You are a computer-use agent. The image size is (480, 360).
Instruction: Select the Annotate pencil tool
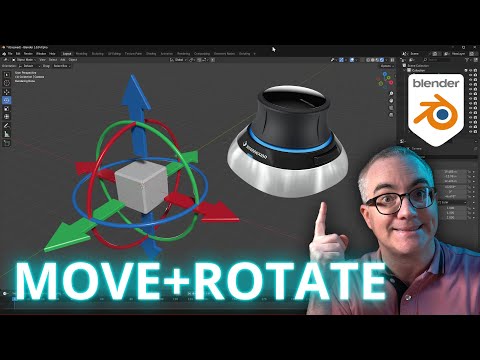tap(7, 126)
